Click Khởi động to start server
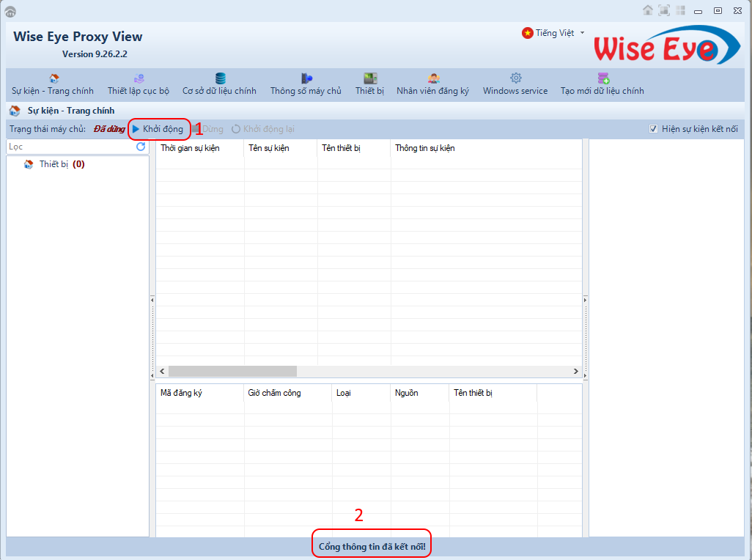The image size is (752, 560). [158, 129]
